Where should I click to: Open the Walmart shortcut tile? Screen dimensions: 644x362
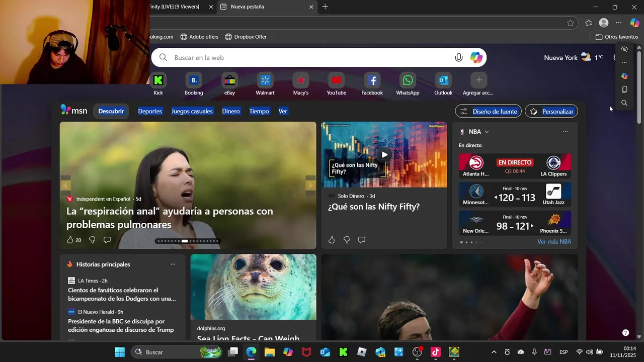265,84
